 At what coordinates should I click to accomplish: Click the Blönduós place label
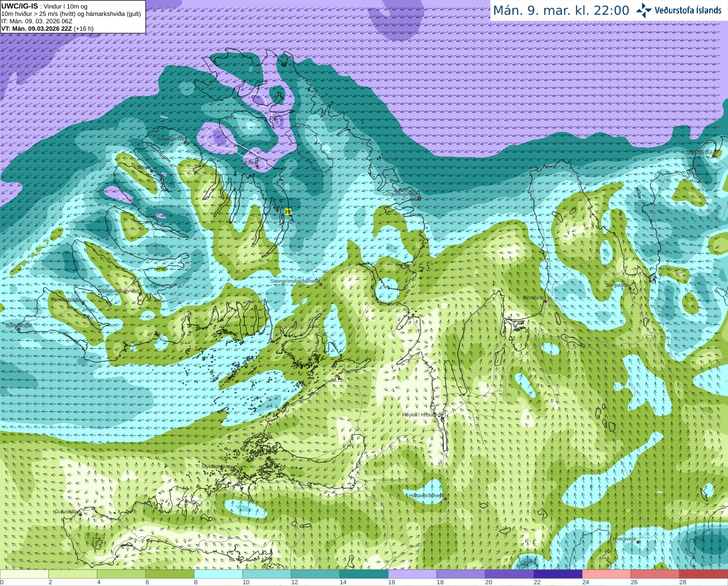point(533,298)
